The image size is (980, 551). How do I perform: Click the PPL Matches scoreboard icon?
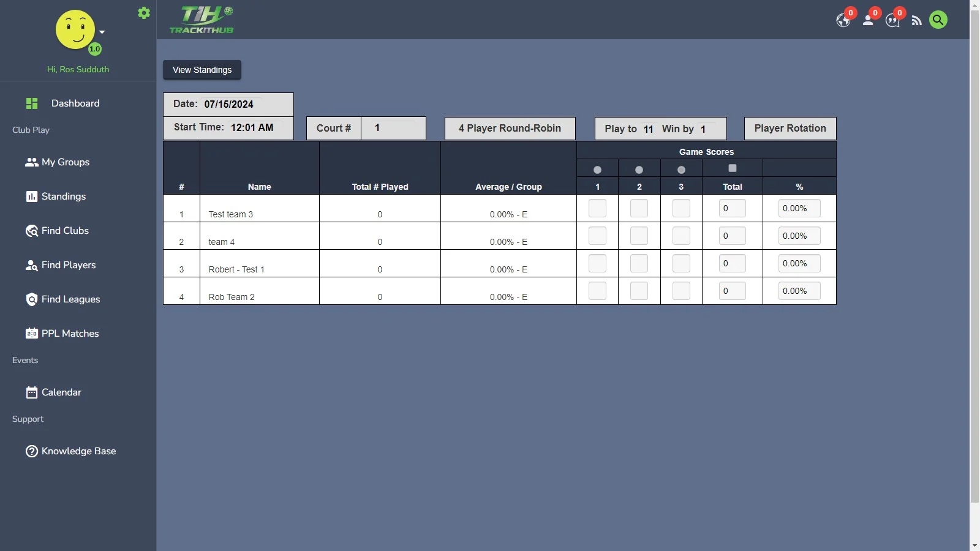click(32, 334)
